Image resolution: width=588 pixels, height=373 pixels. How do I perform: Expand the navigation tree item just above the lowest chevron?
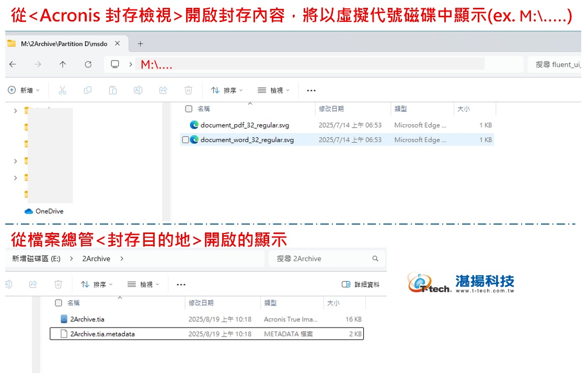pyautogui.click(x=15, y=161)
